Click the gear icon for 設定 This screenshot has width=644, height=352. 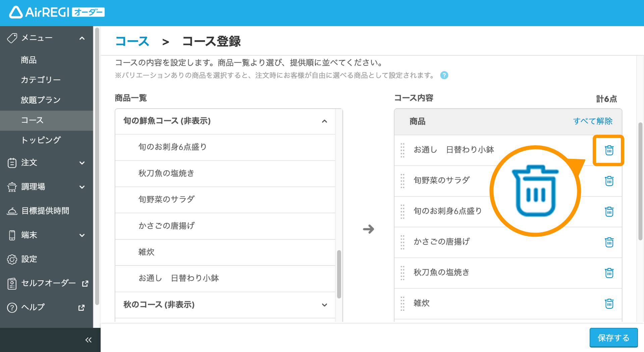tap(12, 259)
